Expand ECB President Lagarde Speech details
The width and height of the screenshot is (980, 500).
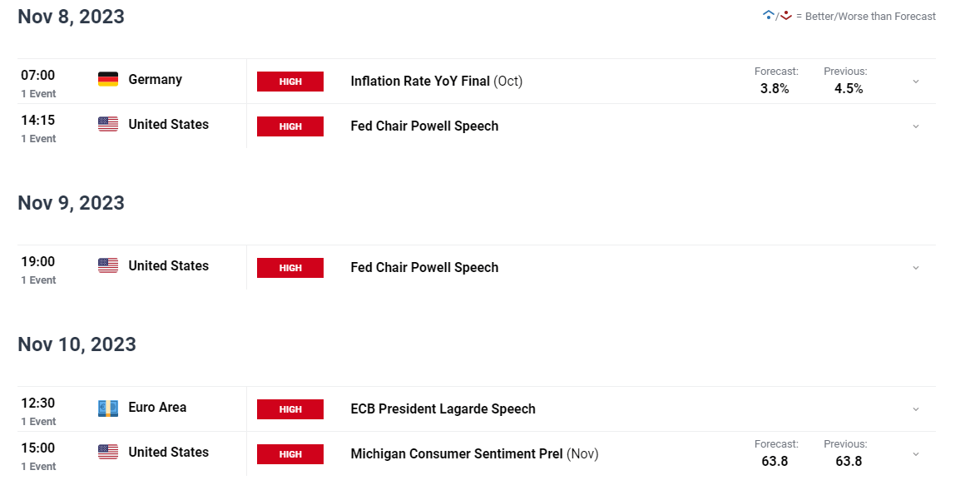pyautogui.click(x=916, y=409)
